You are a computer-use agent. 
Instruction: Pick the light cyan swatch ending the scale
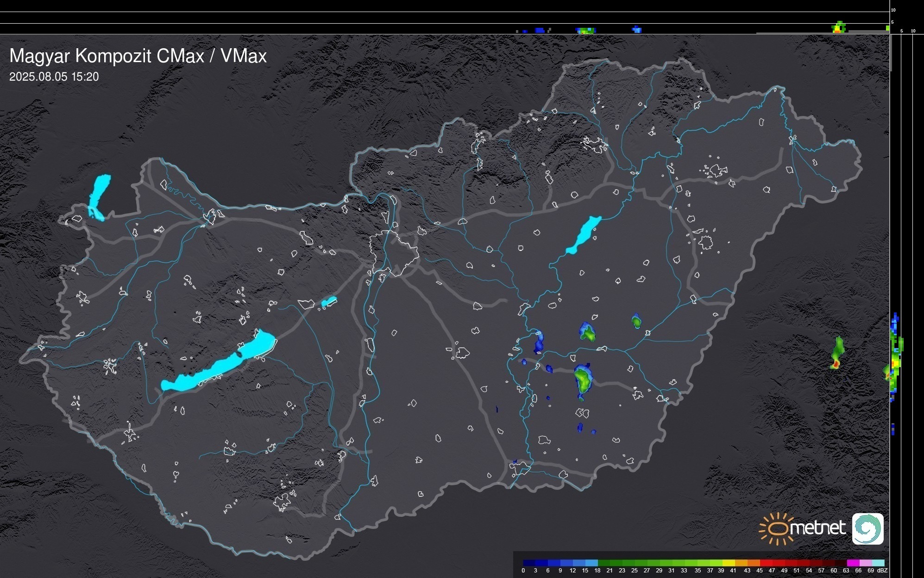[879, 563]
